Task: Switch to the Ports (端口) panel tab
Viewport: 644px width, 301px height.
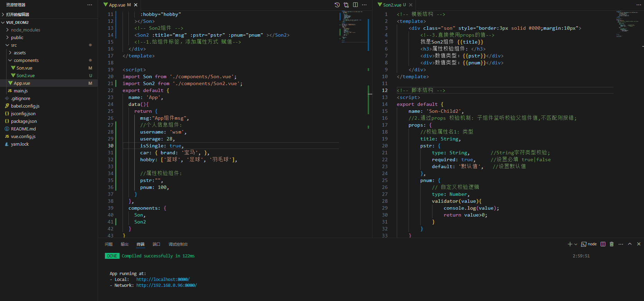Action: (x=156, y=244)
